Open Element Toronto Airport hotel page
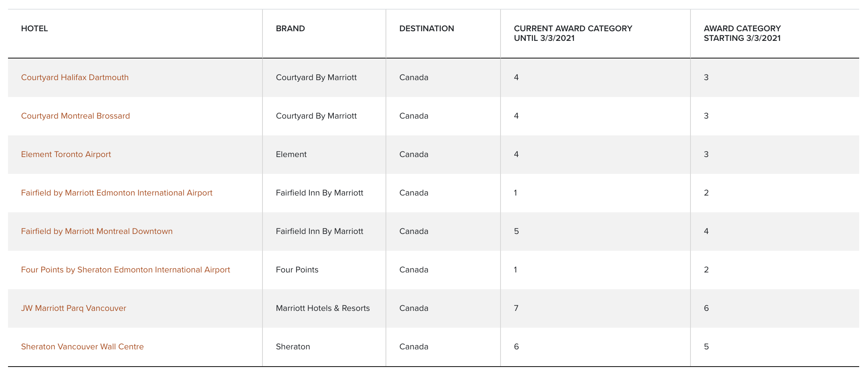 pos(66,154)
